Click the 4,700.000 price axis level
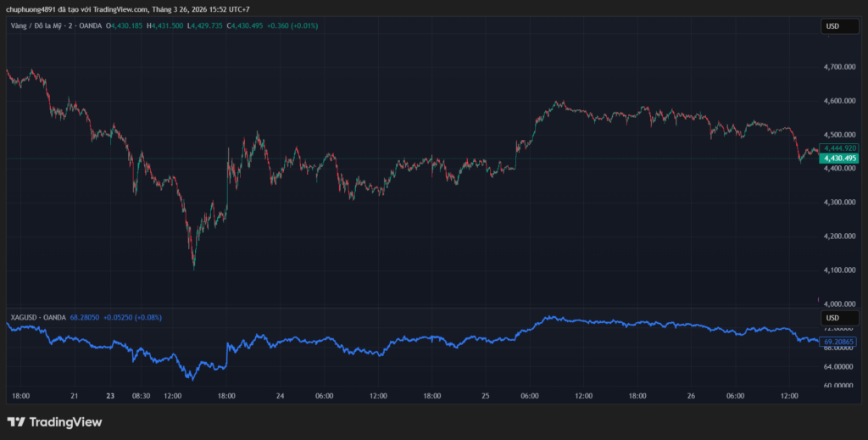The image size is (868, 440). [x=840, y=67]
